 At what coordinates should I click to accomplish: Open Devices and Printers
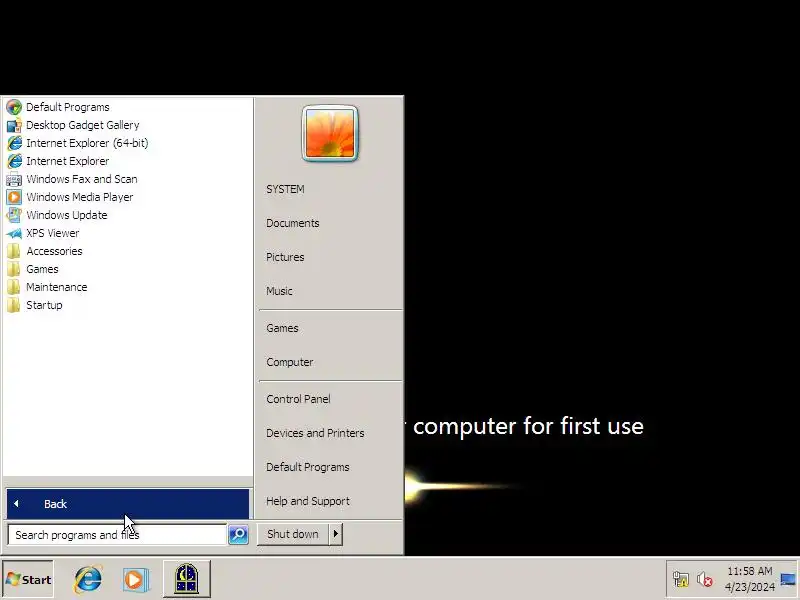(315, 433)
